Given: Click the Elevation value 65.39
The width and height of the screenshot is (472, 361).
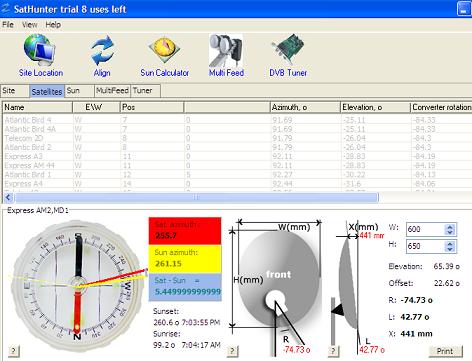Looking at the screenshot, I should pyautogui.click(x=447, y=266).
